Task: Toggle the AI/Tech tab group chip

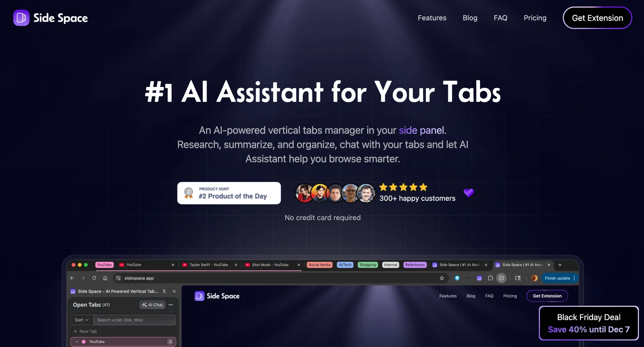Action: (x=345, y=265)
